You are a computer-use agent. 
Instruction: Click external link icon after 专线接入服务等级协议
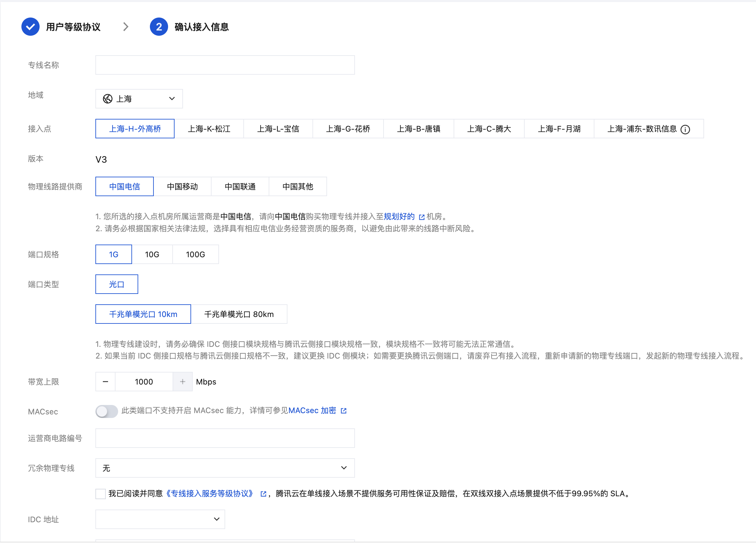(x=263, y=494)
